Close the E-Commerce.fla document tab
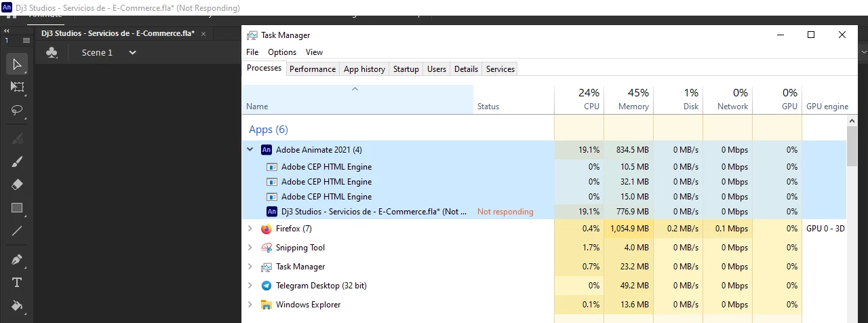The width and height of the screenshot is (868, 323). (x=203, y=33)
